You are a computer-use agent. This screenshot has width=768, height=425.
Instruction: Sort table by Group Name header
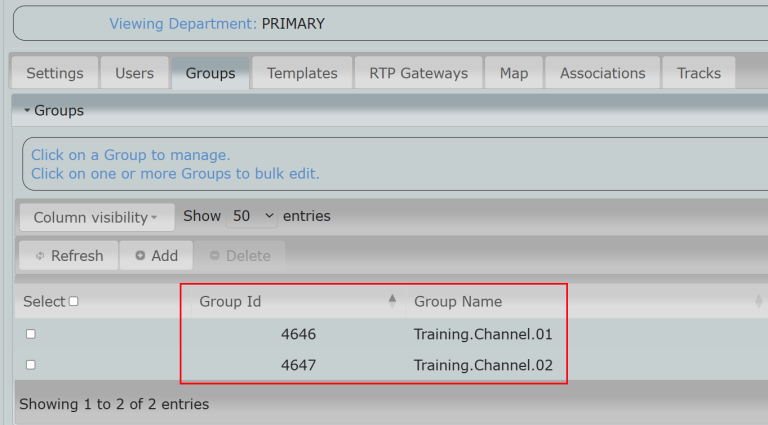coord(458,301)
